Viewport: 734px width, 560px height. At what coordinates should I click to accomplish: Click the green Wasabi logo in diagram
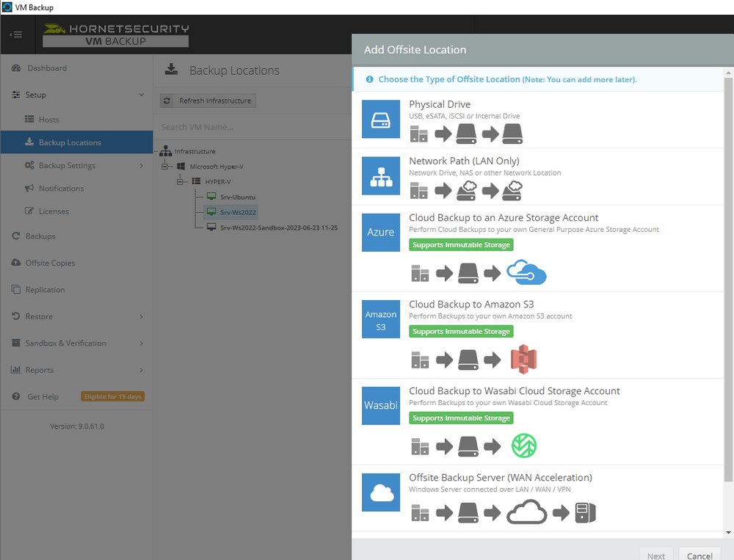point(524,446)
